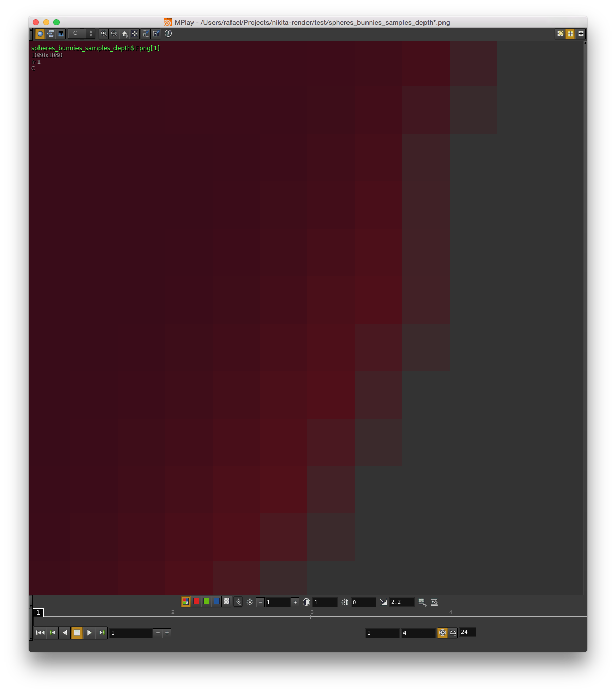Click the Houdini icon in title bar
Image resolution: width=616 pixels, height=693 pixels.
tap(168, 22)
